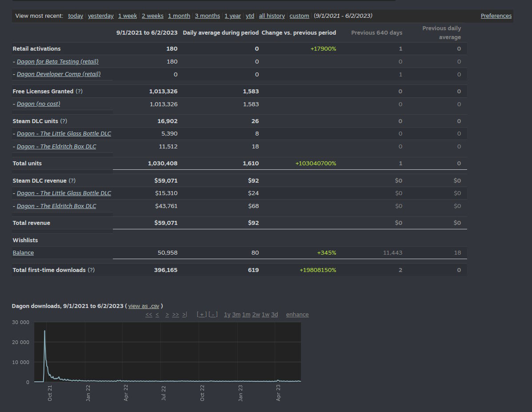This screenshot has width=532, height=412.
Task: Click the 'Total units' value 1,030,408
Action: [x=163, y=163]
